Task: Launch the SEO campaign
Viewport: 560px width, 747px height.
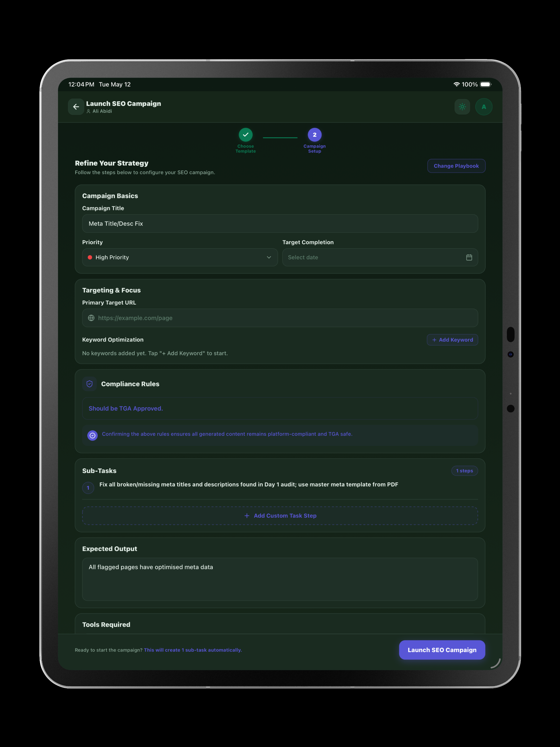Action: [x=442, y=650]
